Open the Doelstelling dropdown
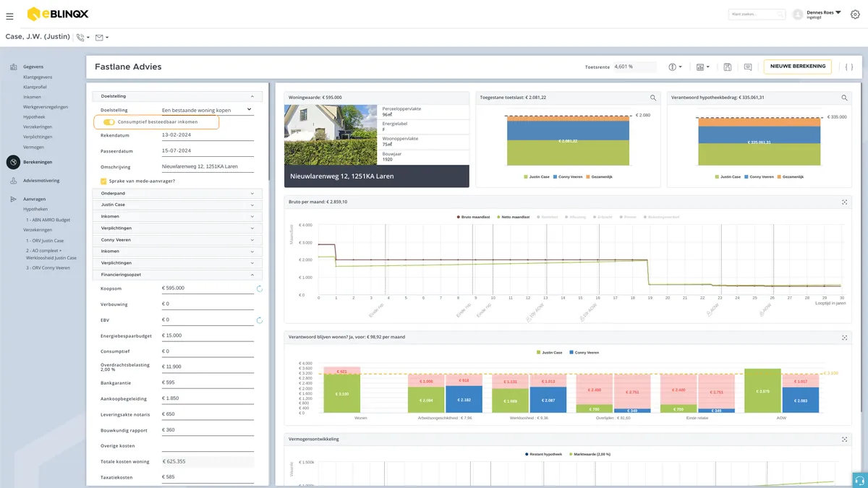868x488 pixels. [x=207, y=110]
